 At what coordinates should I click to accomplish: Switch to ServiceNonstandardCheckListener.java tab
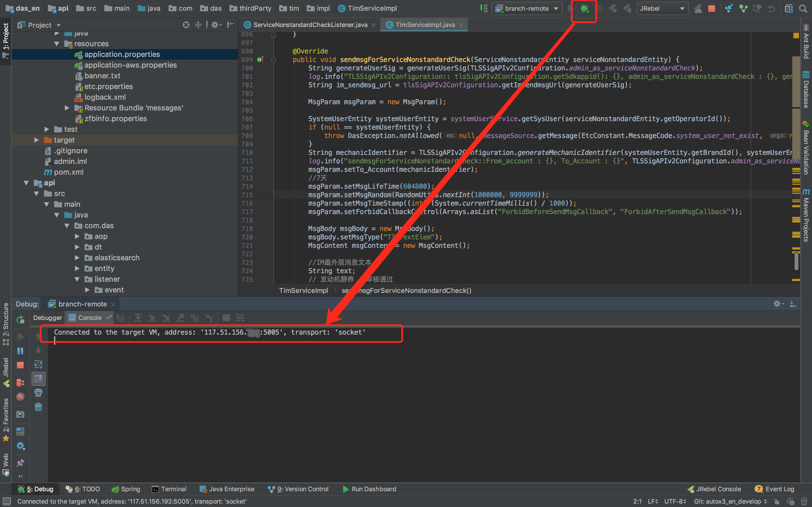(310, 25)
